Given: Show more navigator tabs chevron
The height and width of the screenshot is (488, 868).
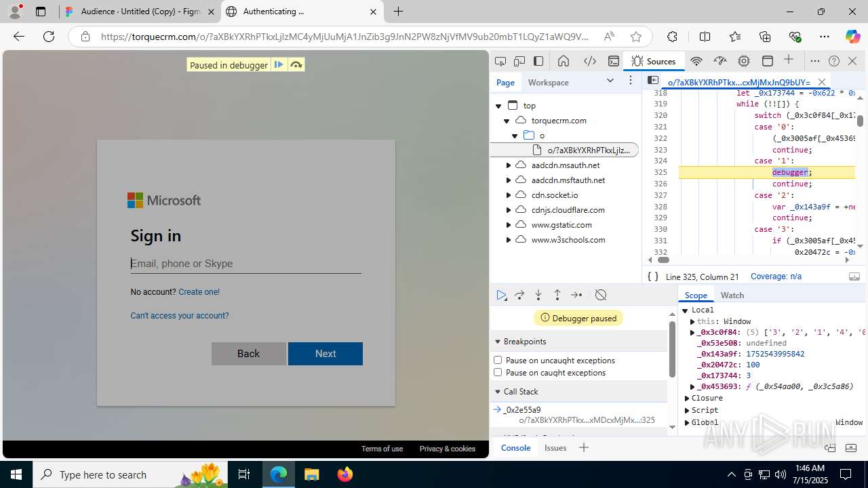Looking at the screenshot, I should point(610,81).
